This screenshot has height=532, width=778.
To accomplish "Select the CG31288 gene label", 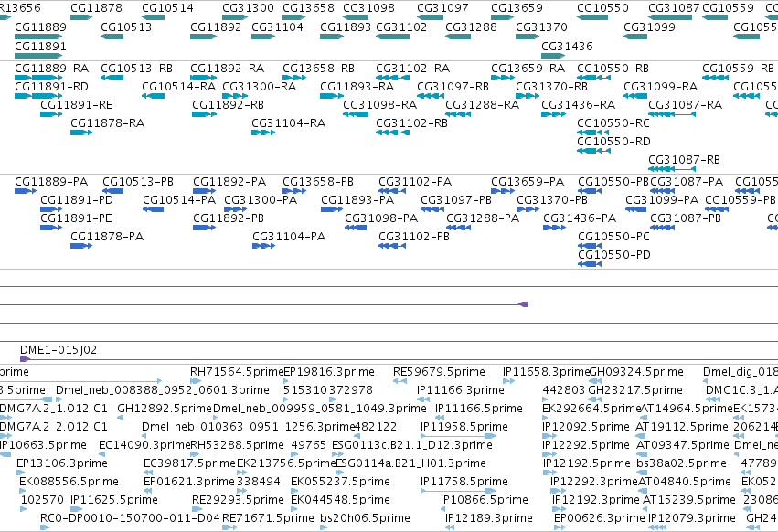I will point(472,27).
